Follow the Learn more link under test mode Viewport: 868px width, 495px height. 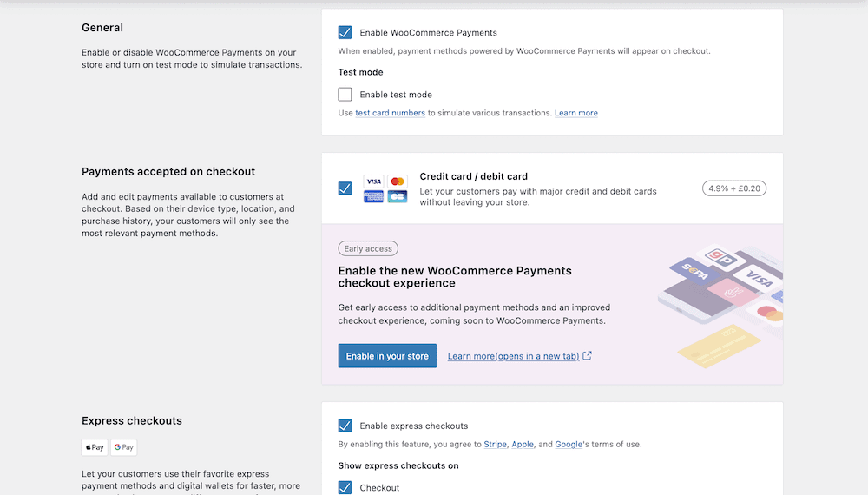coord(576,113)
